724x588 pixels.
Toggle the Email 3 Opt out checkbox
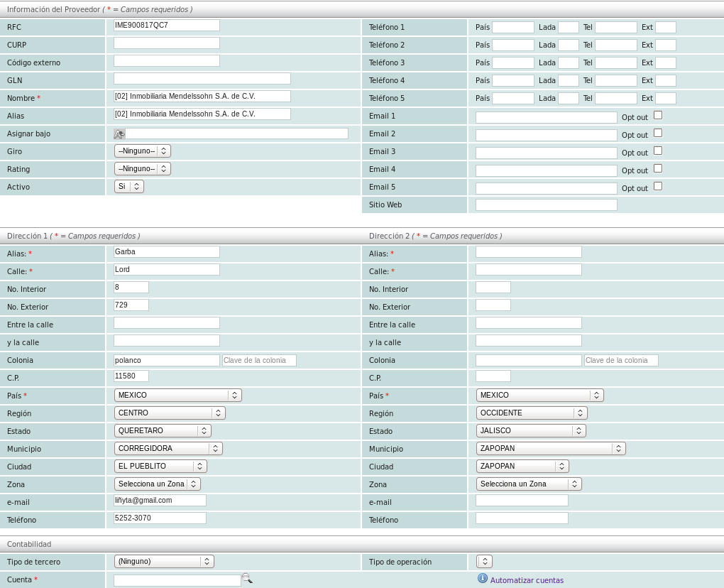pyautogui.click(x=658, y=151)
